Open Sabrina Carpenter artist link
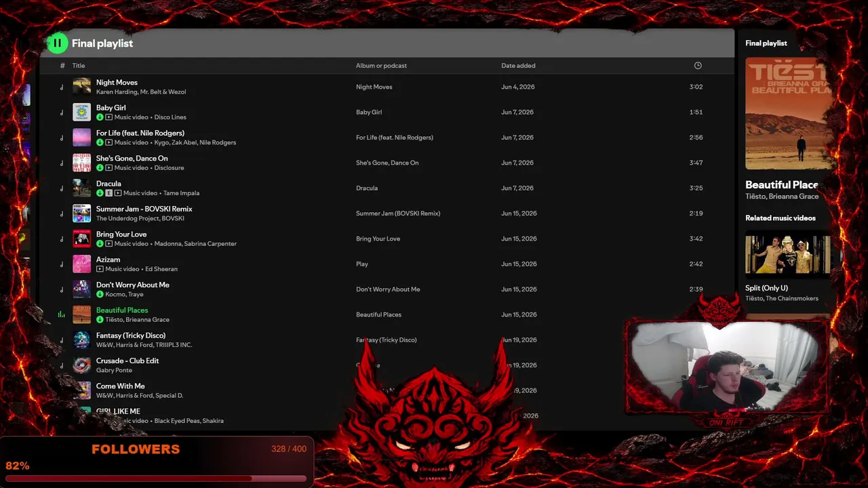 [x=209, y=244]
